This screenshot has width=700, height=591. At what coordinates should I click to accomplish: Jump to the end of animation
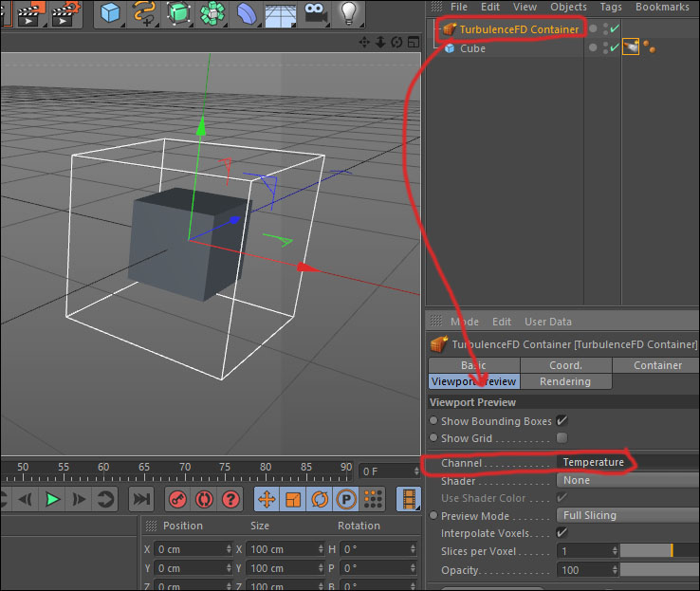[x=141, y=499]
